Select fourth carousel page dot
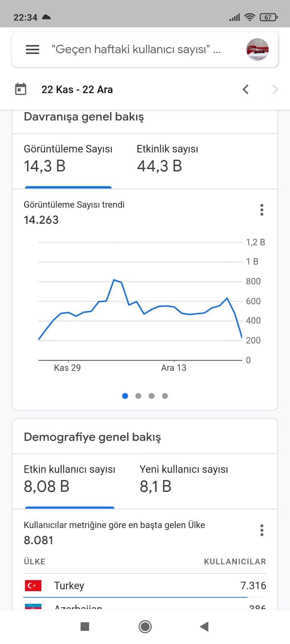This screenshot has height=644, width=290. (x=165, y=396)
